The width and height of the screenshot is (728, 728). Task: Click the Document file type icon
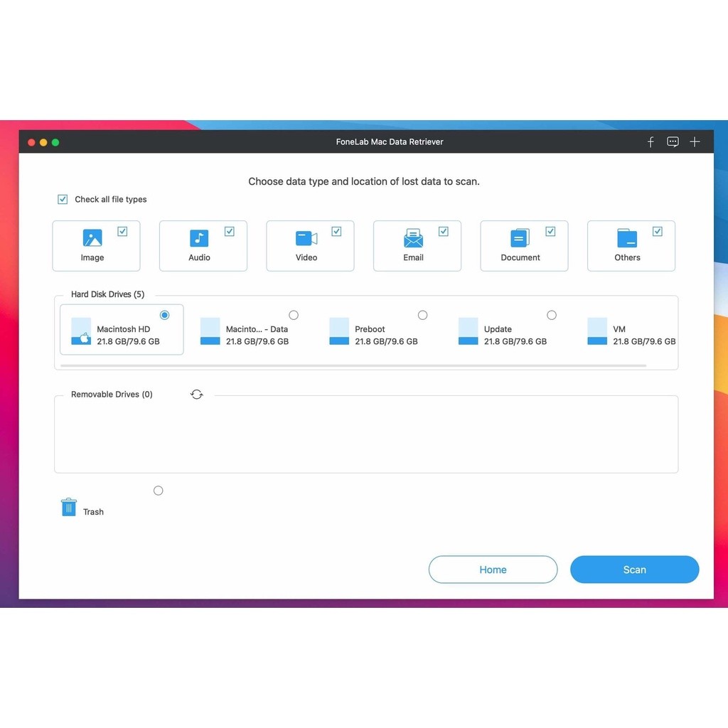click(520, 238)
